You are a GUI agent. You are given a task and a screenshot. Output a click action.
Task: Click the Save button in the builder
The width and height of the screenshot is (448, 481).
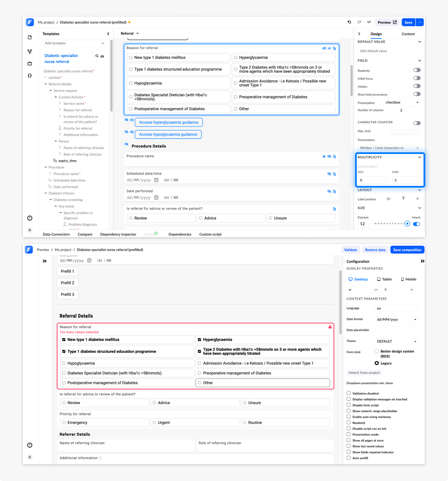click(409, 22)
